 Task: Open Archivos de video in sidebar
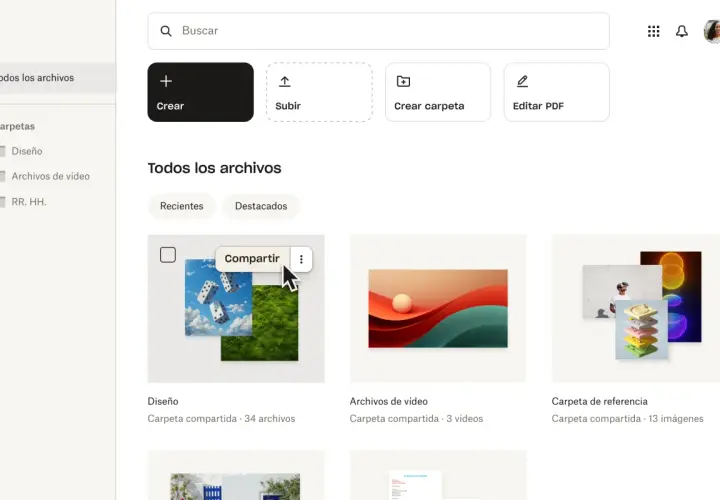pyautogui.click(x=51, y=176)
